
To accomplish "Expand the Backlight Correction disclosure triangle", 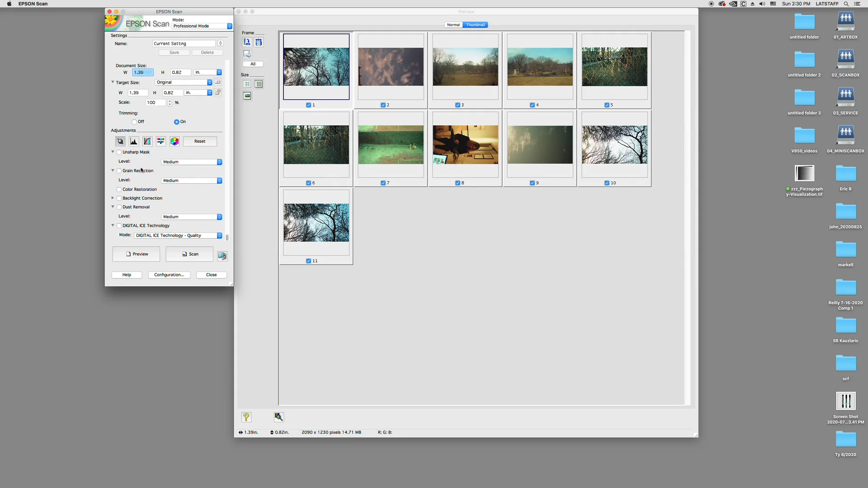I will tap(113, 198).
